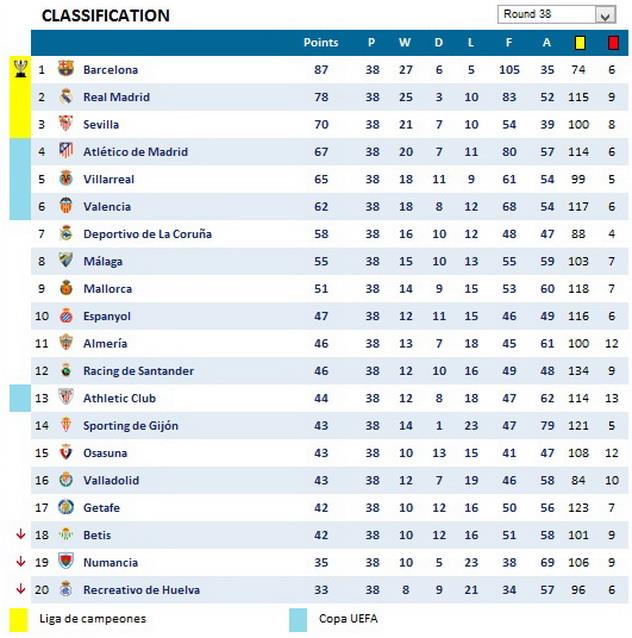Viewport: 632px width, 638px height.
Task: Click the blue Copa UEFA legend swatch
Action: (298, 619)
